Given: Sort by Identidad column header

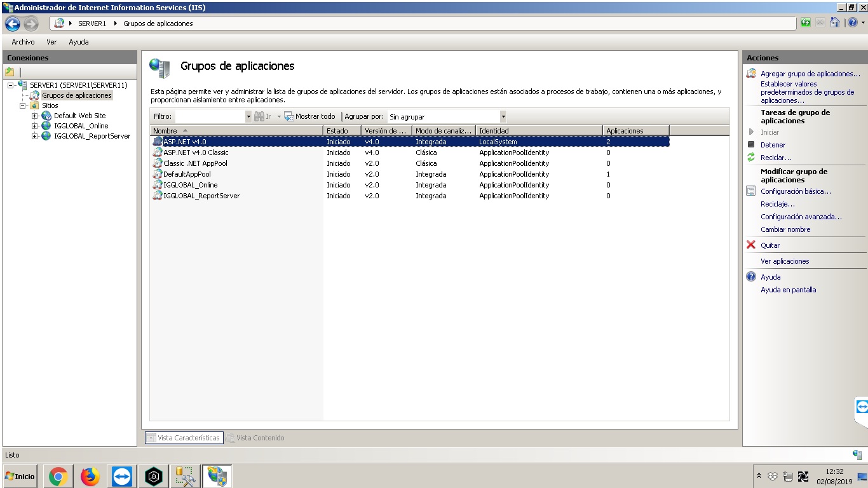Looking at the screenshot, I should pyautogui.click(x=539, y=131).
